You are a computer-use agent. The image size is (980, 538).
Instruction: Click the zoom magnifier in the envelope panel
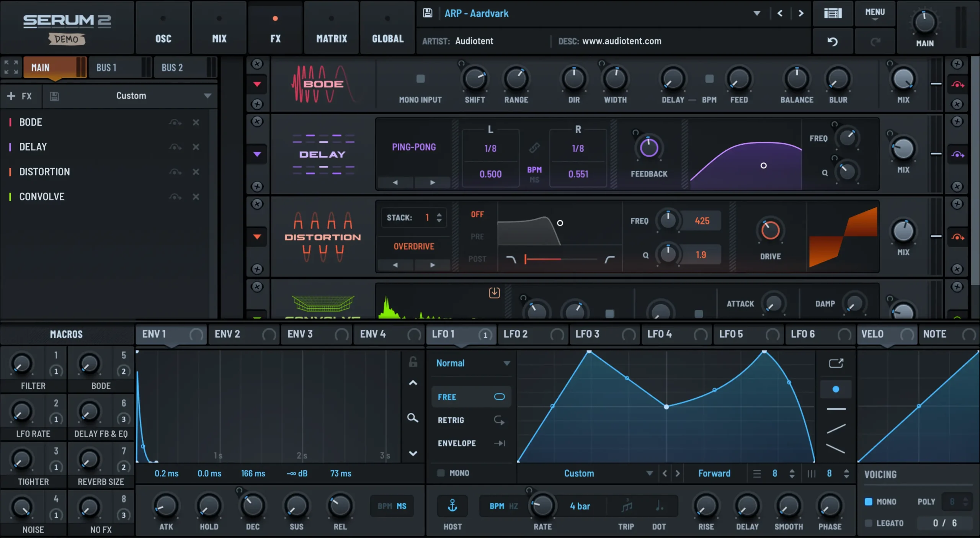pyautogui.click(x=413, y=418)
